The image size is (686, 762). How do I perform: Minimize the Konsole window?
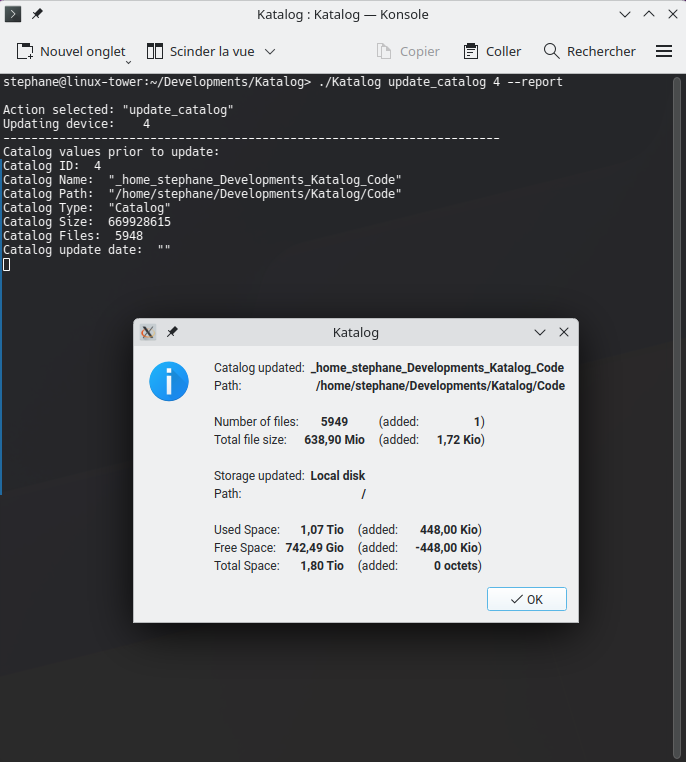625,14
